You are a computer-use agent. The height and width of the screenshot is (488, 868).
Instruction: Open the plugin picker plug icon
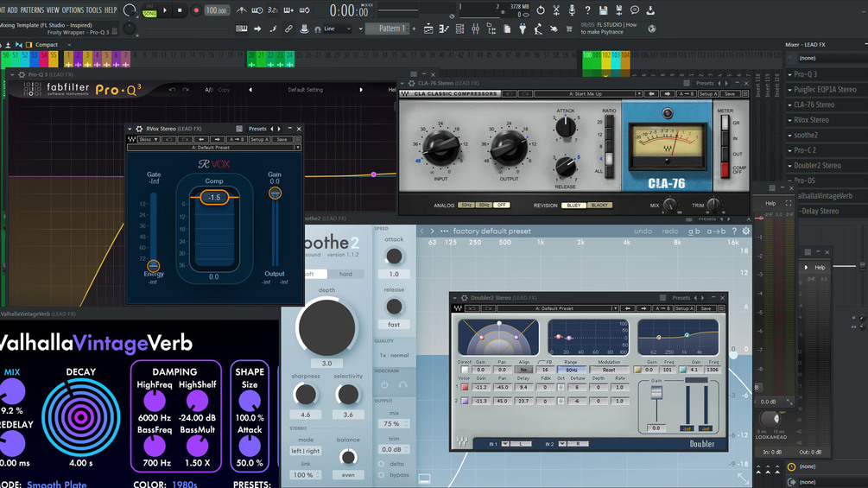point(522,29)
